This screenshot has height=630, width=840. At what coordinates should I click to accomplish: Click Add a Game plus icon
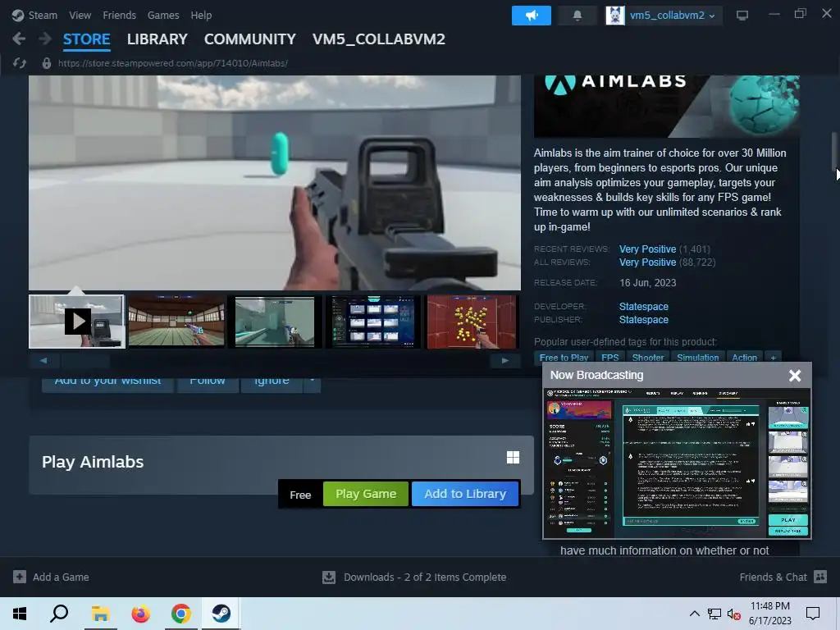click(20, 577)
